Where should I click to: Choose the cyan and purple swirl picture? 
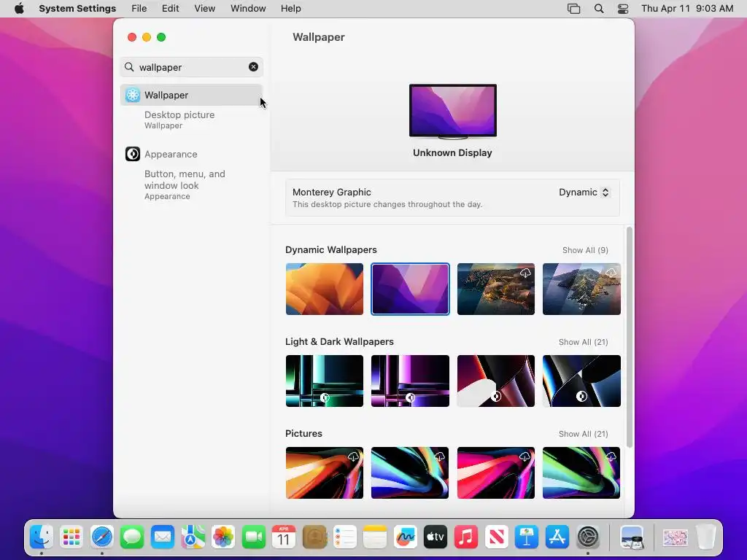(x=410, y=472)
